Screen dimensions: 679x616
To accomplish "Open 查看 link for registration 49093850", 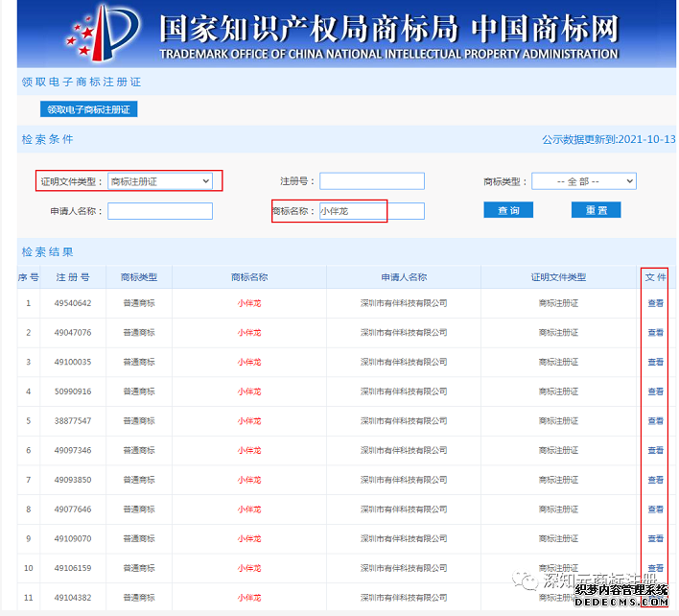I will (655, 480).
